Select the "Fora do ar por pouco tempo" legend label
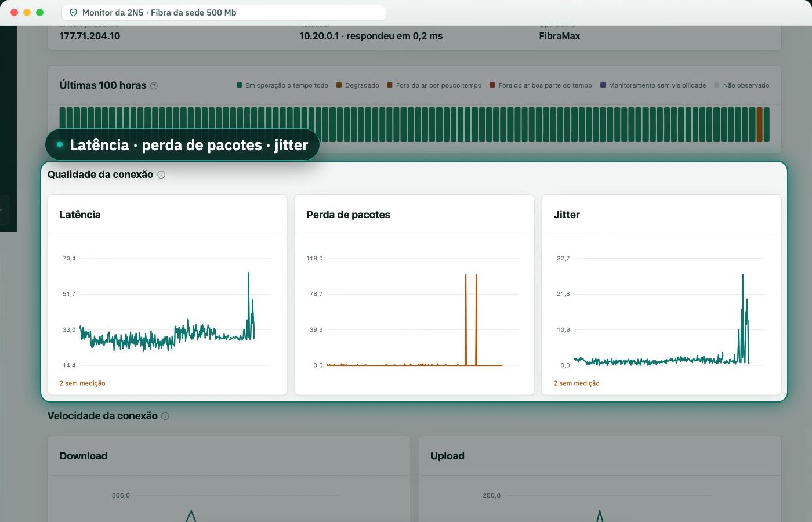Viewport: 812px width, 522px height. tap(438, 85)
